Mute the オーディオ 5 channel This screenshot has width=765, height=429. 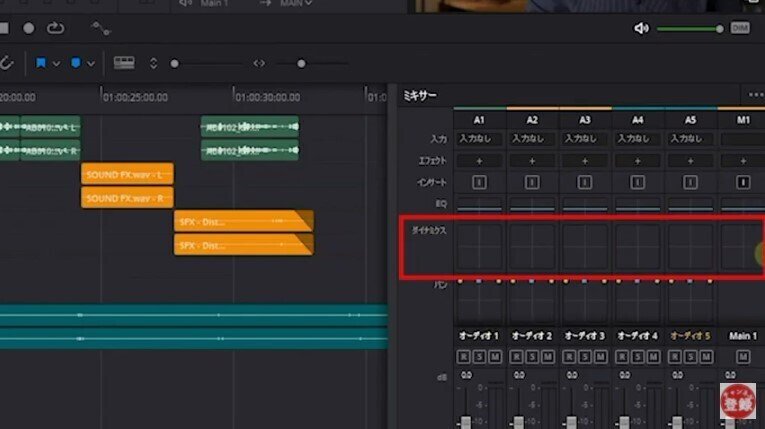coord(705,357)
